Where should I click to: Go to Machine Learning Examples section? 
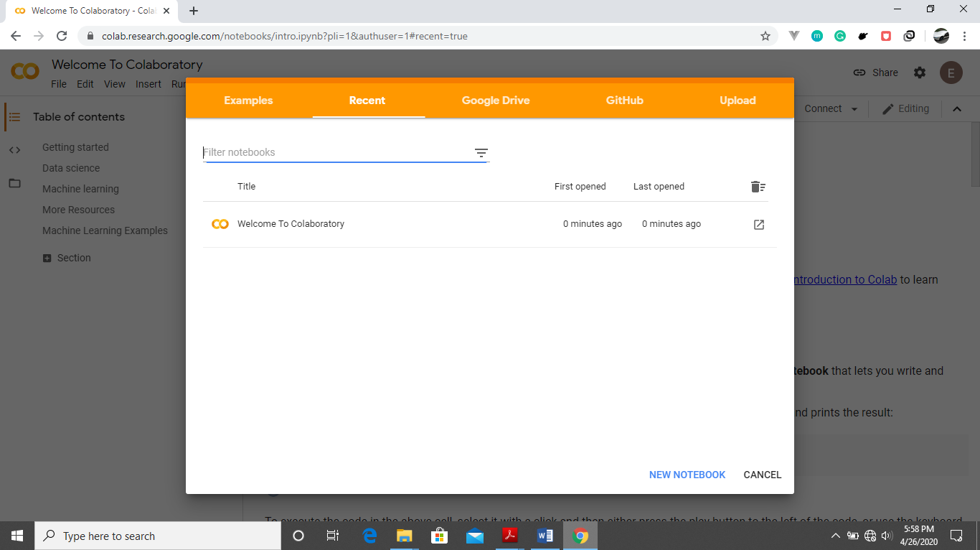pyautogui.click(x=105, y=230)
